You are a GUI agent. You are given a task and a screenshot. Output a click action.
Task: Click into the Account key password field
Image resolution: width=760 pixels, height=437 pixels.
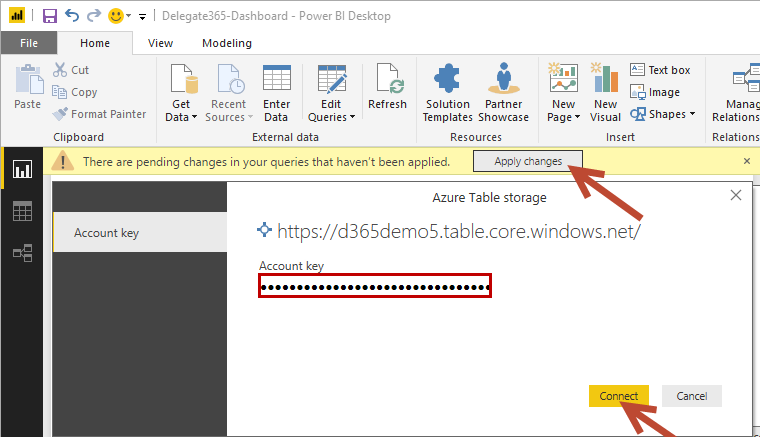coord(375,286)
